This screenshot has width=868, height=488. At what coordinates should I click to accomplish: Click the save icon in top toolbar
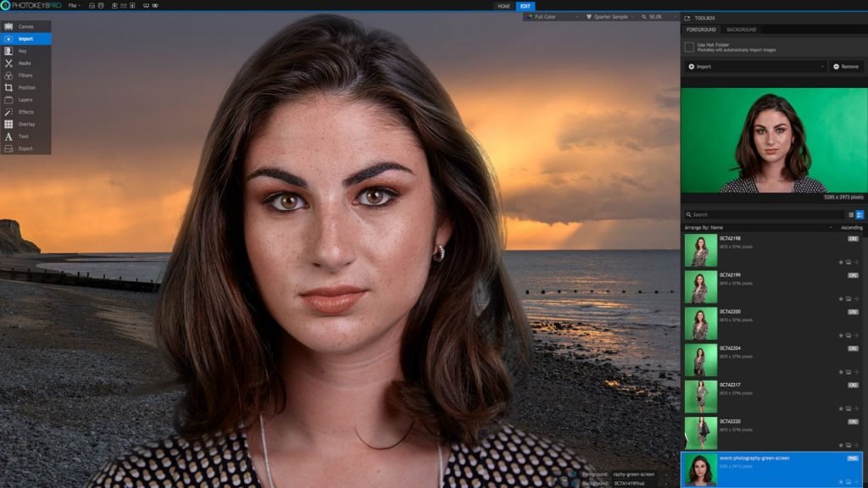click(92, 6)
